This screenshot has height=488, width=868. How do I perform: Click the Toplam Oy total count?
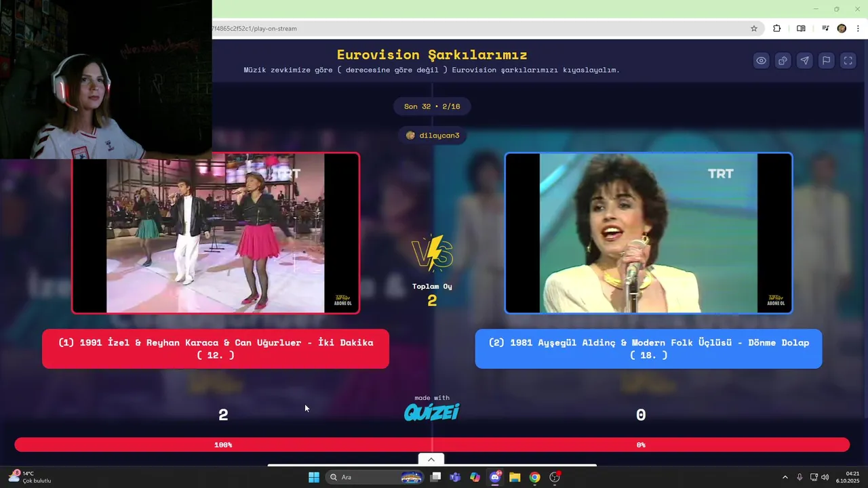click(432, 294)
